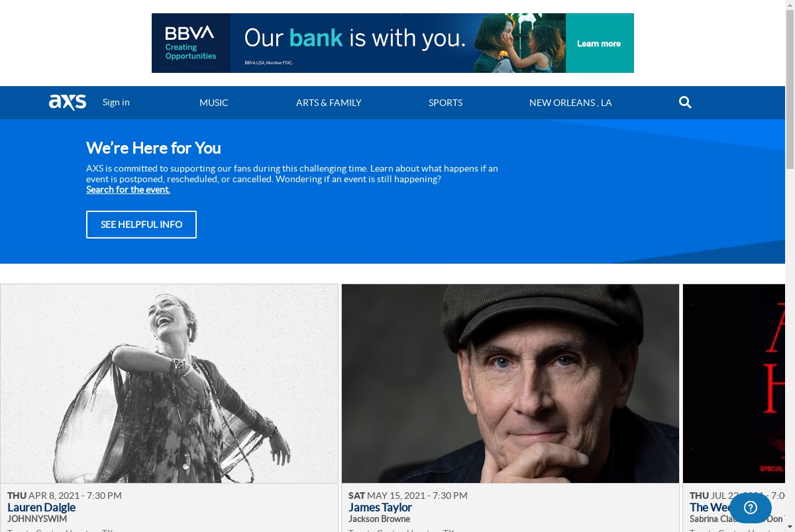This screenshot has height=532, width=795.
Task: Click the Sign in link
Action: (x=116, y=102)
